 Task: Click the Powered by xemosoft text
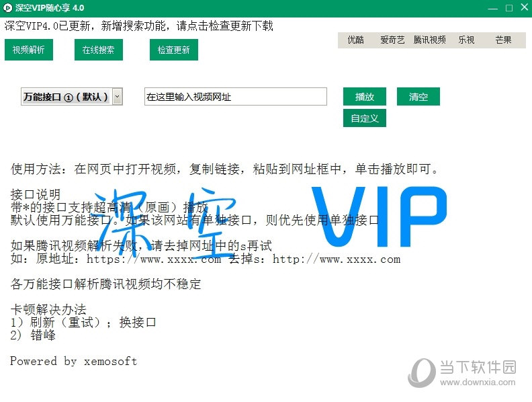point(74,361)
